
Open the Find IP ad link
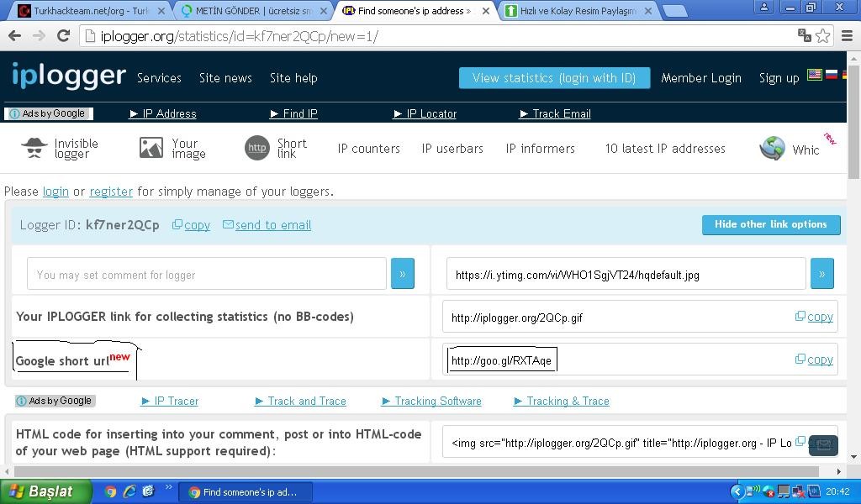[x=293, y=113]
